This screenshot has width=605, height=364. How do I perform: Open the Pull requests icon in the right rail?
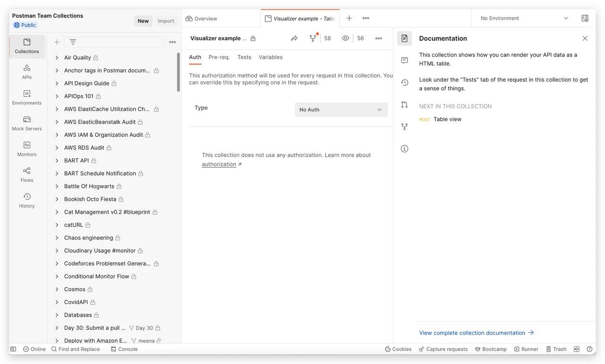(x=405, y=104)
